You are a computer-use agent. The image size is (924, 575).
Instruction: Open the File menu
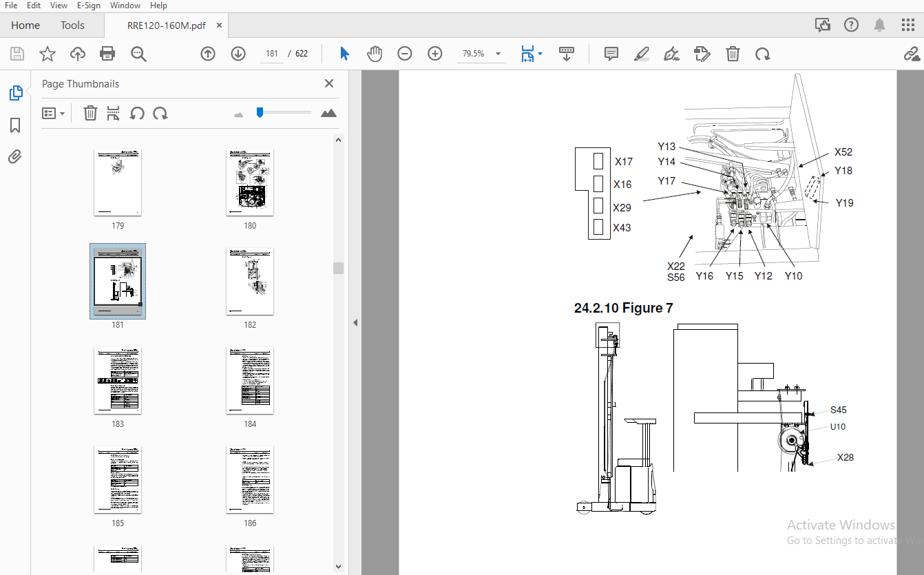coord(11,6)
